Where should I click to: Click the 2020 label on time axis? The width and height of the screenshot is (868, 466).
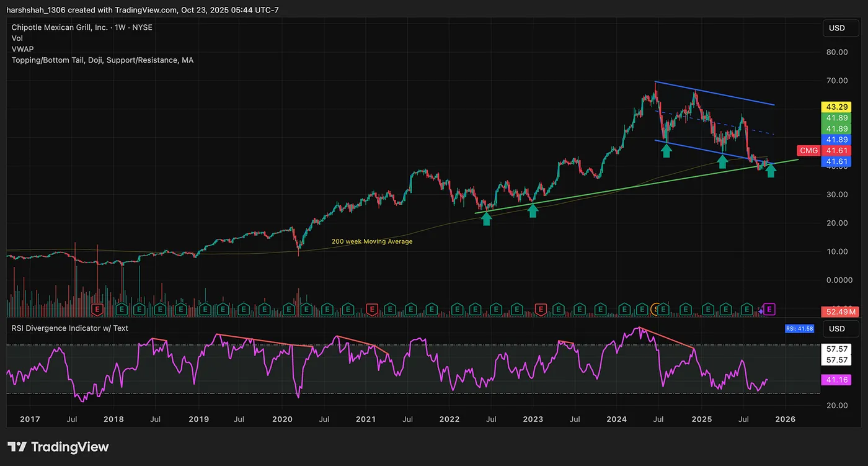click(x=282, y=419)
